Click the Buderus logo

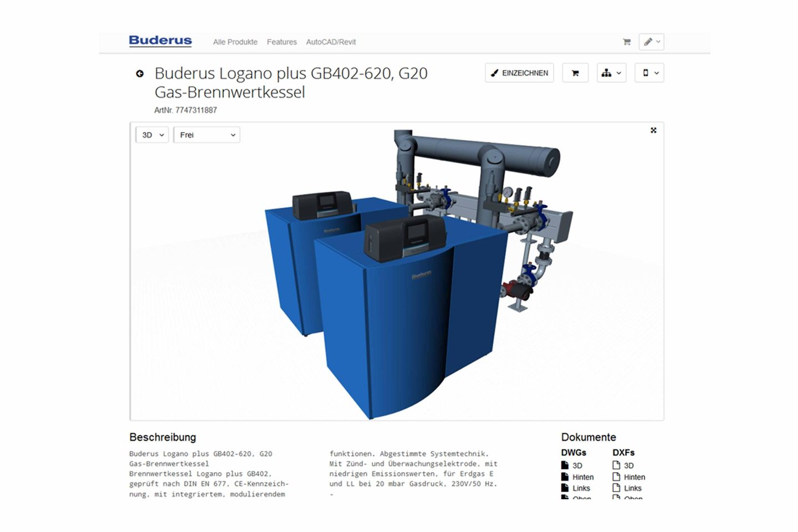160,41
